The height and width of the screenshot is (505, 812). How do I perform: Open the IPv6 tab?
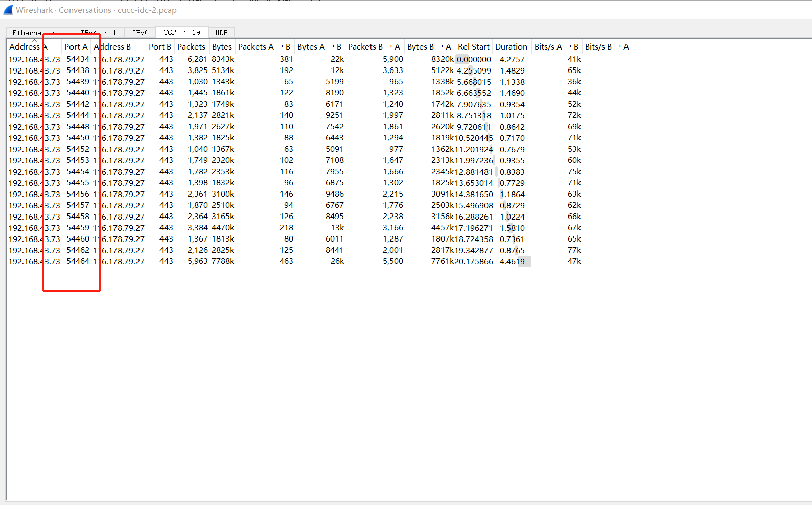point(140,33)
